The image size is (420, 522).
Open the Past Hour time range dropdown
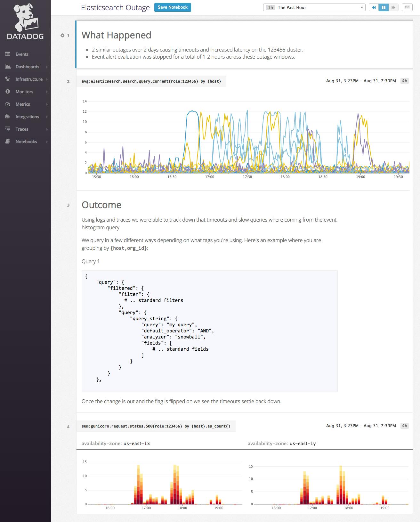[x=314, y=7]
